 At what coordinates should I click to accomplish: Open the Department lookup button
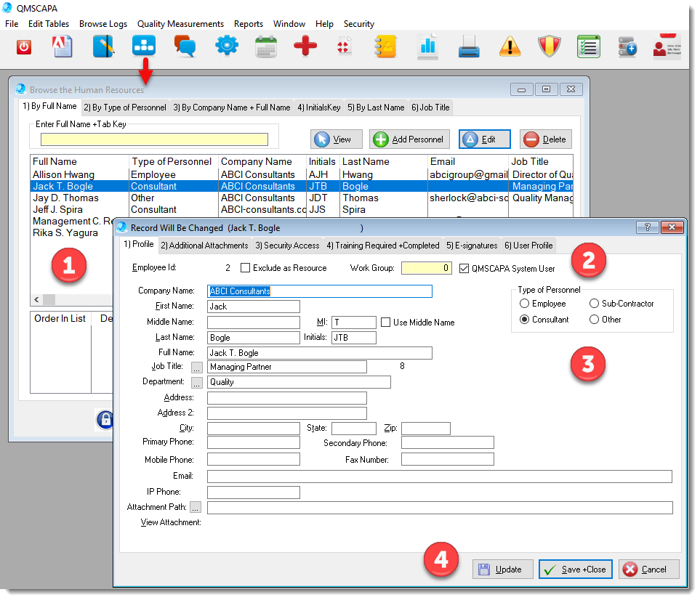(196, 382)
